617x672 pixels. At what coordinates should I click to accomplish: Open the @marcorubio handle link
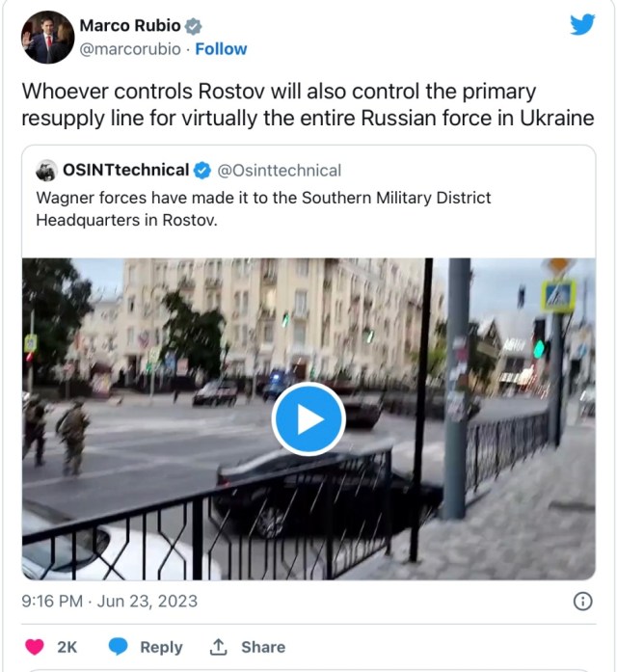[130, 49]
